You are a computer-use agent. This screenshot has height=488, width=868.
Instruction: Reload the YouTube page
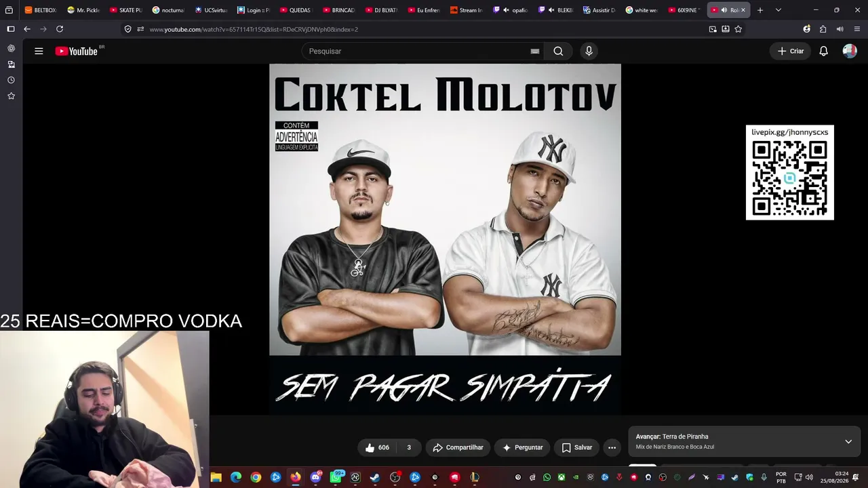coord(60,29)
